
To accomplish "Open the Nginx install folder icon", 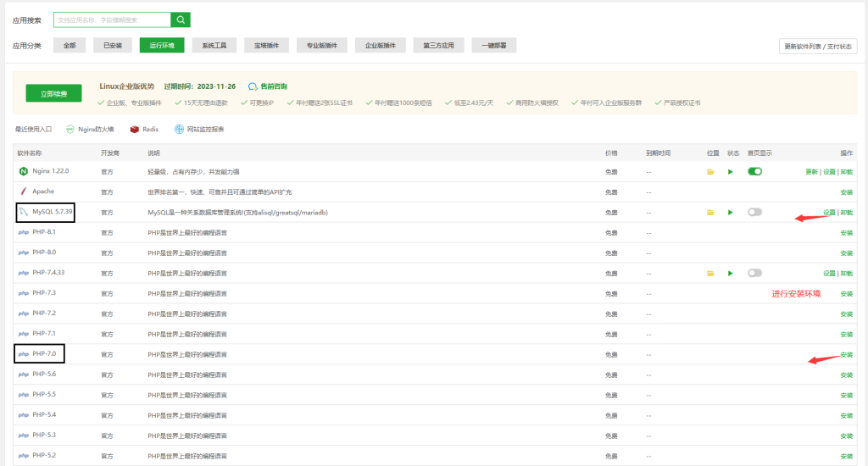I will pyautogui.click(x=710, y=172).
